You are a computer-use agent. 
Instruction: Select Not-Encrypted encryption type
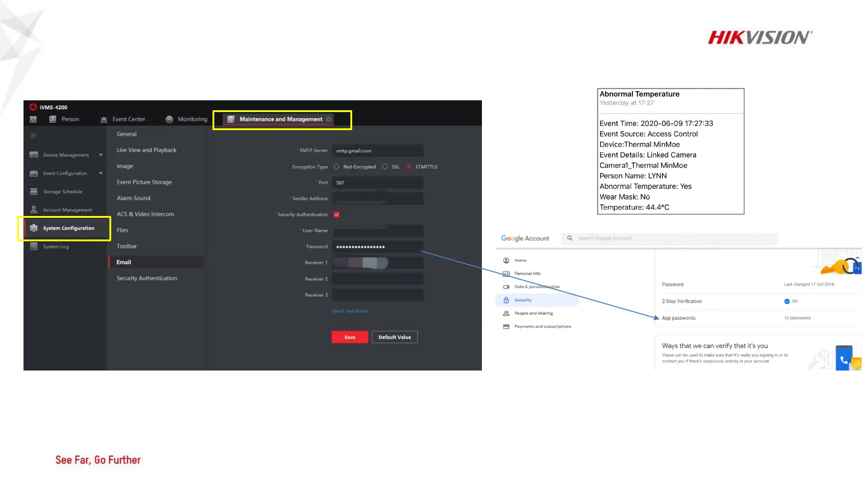[337, 167]
